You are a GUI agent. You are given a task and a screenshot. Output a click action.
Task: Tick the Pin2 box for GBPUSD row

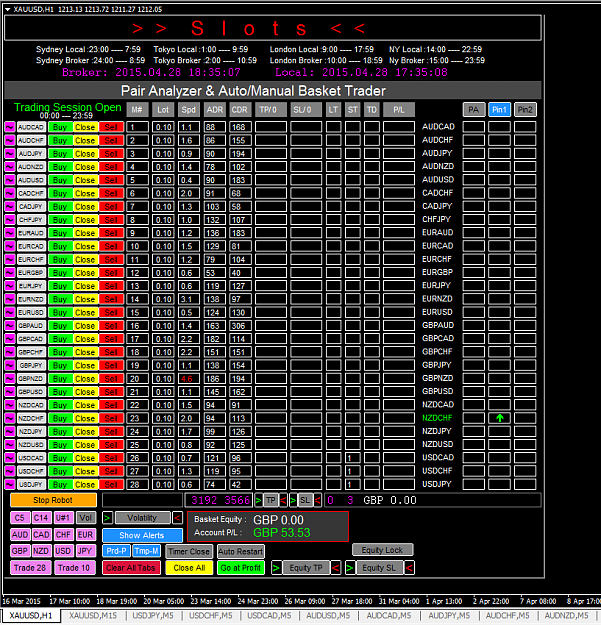click(x=525, y=392)
